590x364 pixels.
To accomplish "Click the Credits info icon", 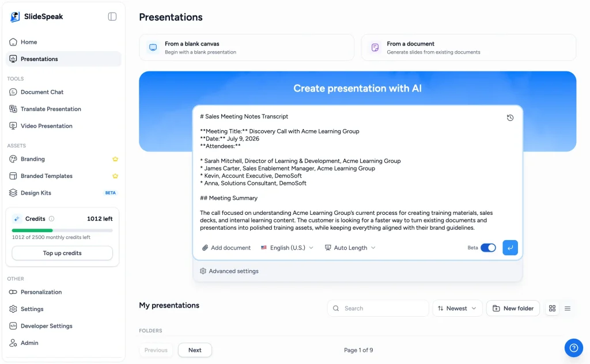I will (x=51, y=218).
